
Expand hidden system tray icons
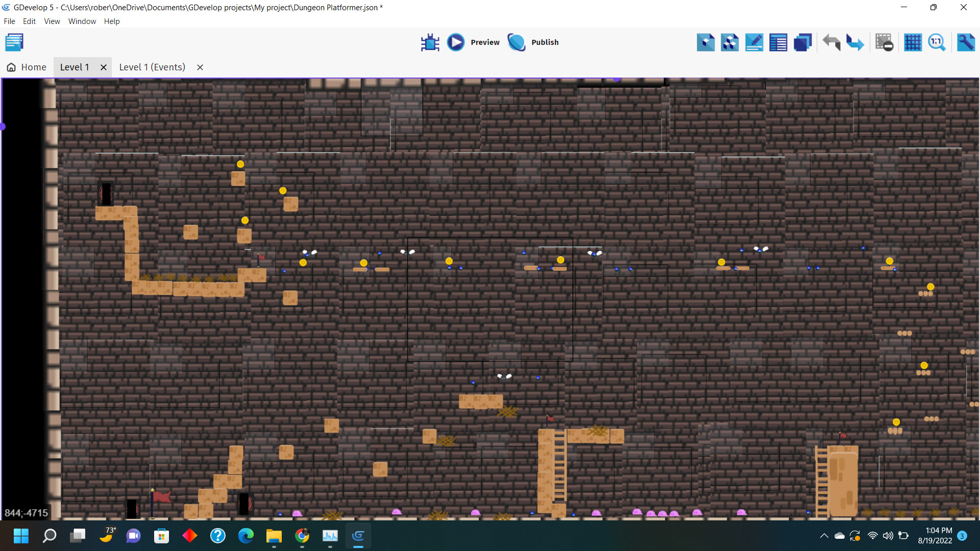click(x=824, y=536)
